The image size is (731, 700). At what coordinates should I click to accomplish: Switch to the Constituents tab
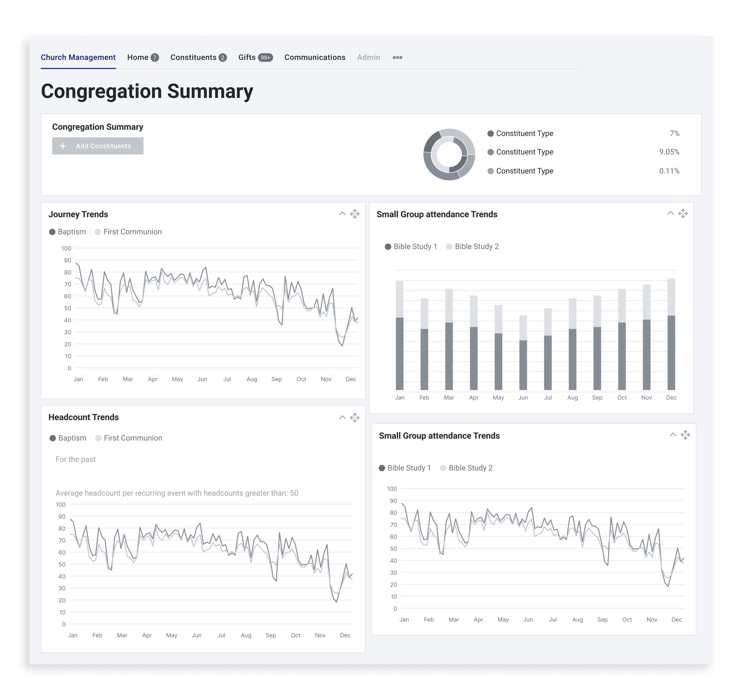click(193, 57)
